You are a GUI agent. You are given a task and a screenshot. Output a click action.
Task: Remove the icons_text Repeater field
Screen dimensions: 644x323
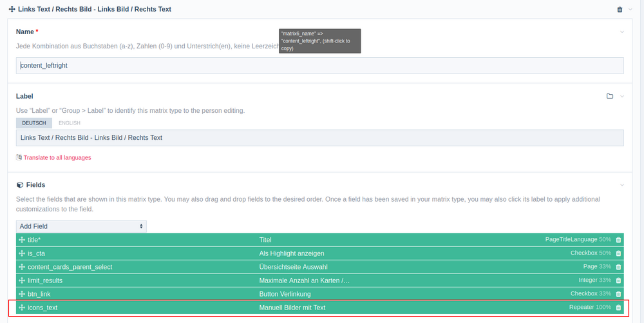[618, 308]
